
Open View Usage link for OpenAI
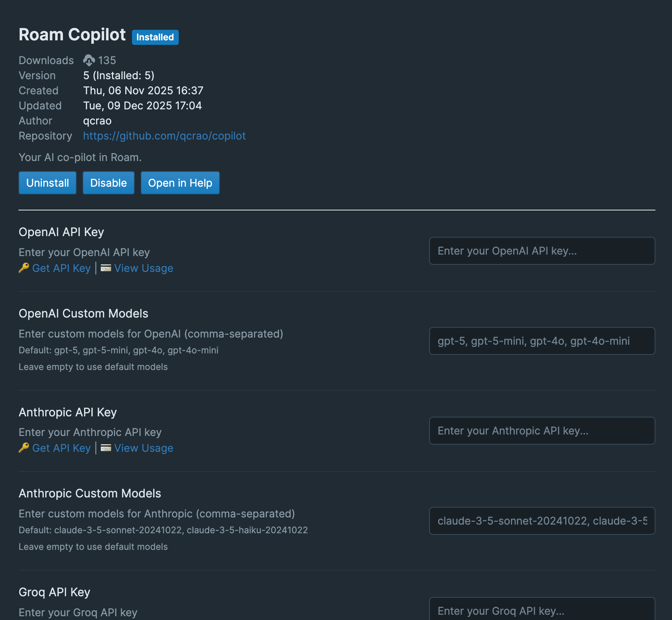[x=144, y=268]
